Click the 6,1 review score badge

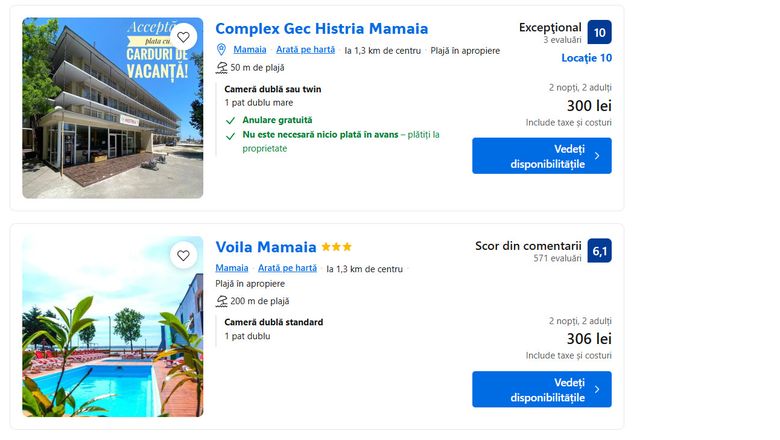point(599,251)
